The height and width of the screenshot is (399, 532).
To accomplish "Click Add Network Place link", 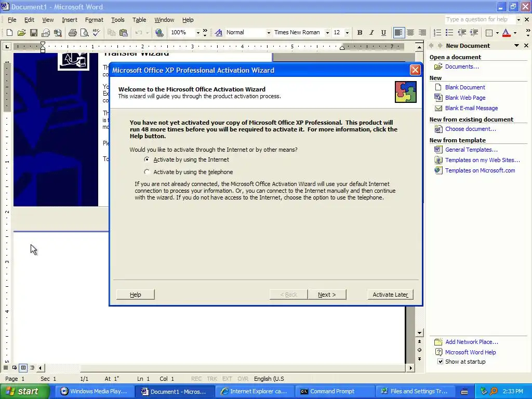I will (472, 342).
